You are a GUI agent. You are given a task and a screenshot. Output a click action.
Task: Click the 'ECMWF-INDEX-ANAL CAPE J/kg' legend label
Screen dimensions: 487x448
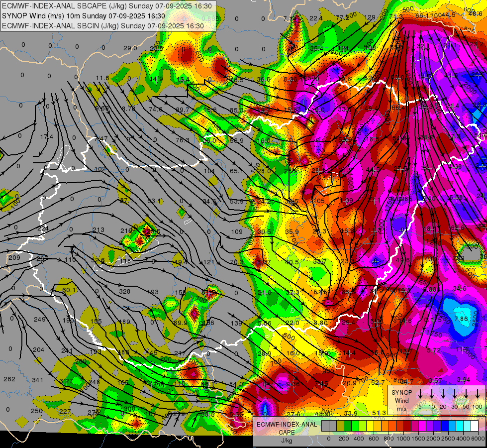(x=287, y=432)
